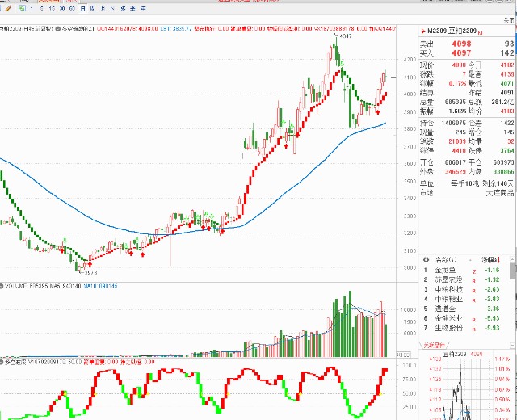Switch to 15-minute period
The width and height of the screenshot is (517, 420).
[52, 9]
